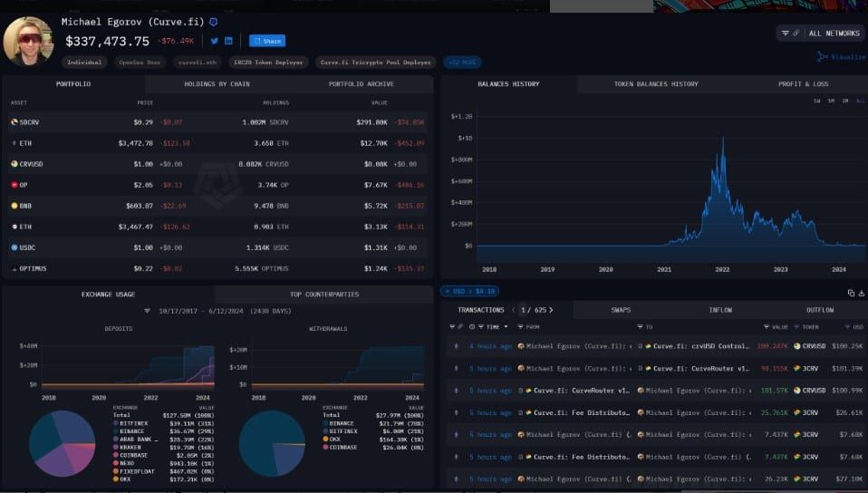Screen dimensions: 868x493
Task: Click the filter icon before USD column
Action: coord(847,327)
